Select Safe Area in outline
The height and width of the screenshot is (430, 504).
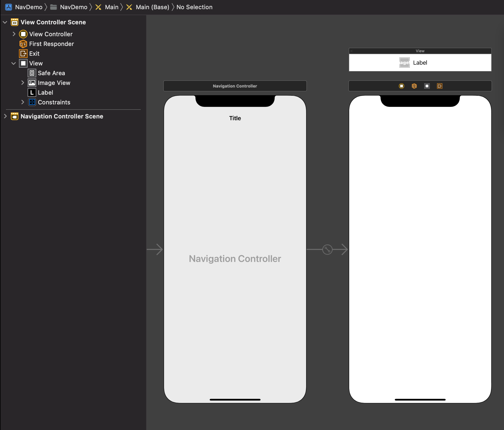pyautogui.click(x=51, y=73)
